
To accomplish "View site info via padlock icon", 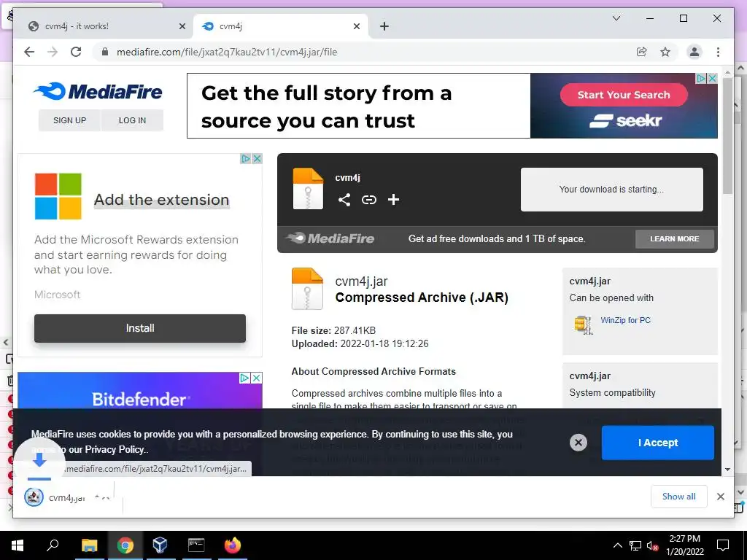I will [105, 52].
